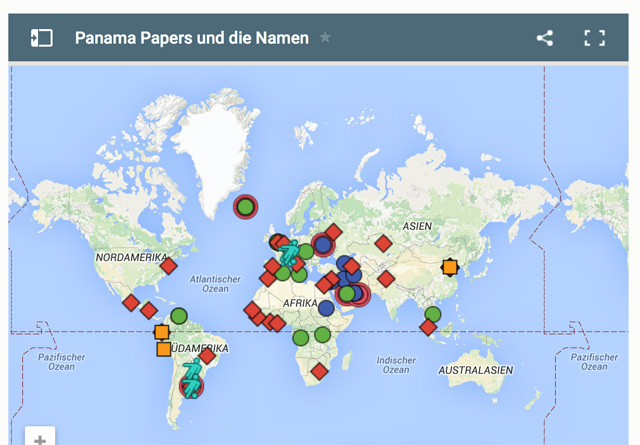Select the green circle marker in Venezuela
640x445 pixels.
pyautogui.click(x=179, y=316)
